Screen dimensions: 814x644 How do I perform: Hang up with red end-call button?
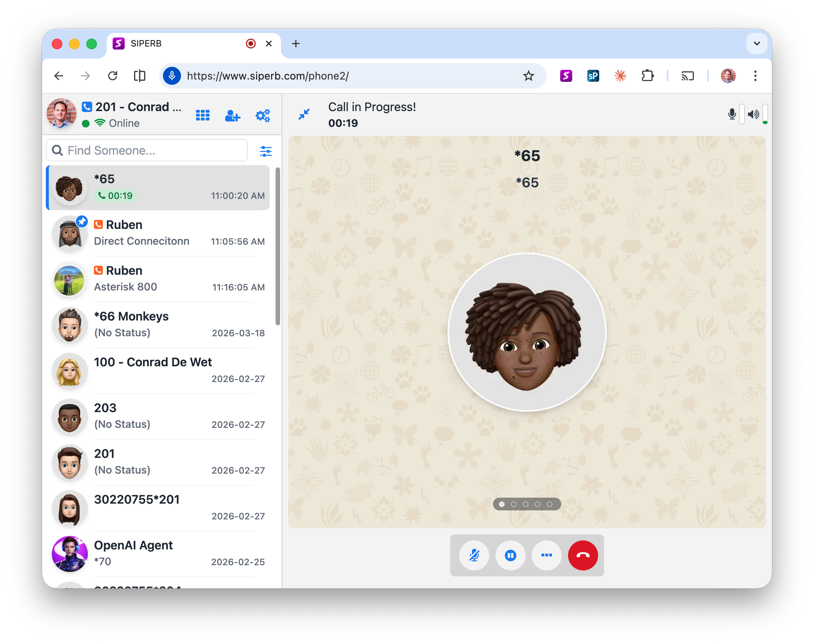(x=582, y=555)
